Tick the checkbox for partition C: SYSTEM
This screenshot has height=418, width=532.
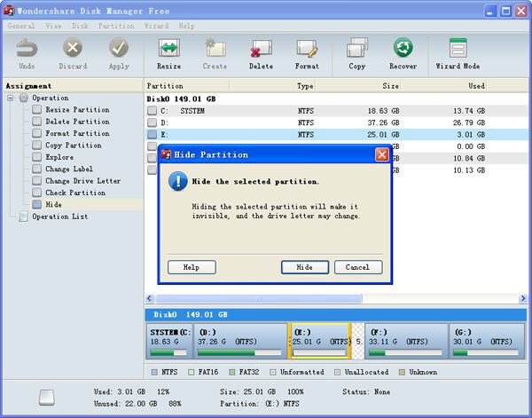point(152,111)
